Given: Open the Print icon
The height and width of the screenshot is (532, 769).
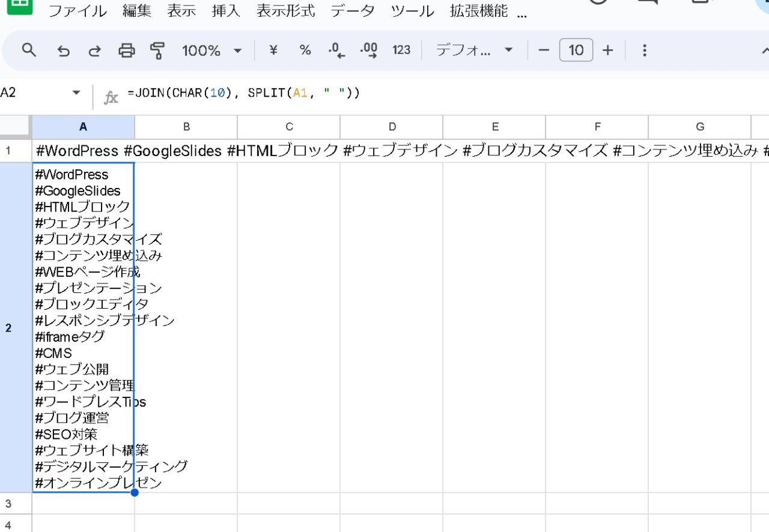Looking at the screenshot, I should (x=126, y=50).
